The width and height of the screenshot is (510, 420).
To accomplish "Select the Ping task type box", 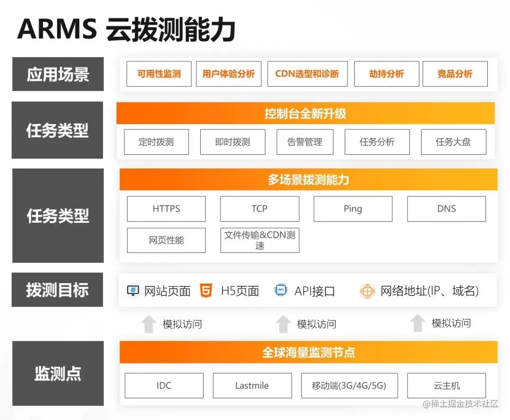I will pyautogui.click(x=353, y=209).
